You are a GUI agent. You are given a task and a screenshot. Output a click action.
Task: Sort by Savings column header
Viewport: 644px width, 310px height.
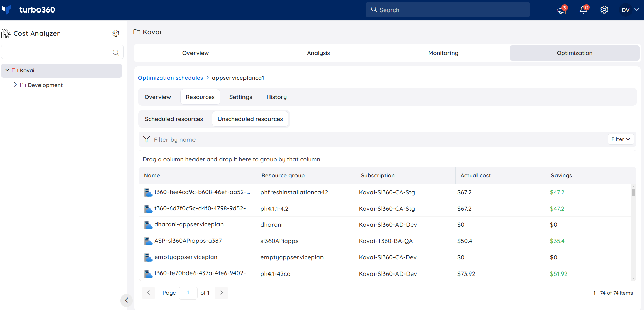tap(562, 175)
